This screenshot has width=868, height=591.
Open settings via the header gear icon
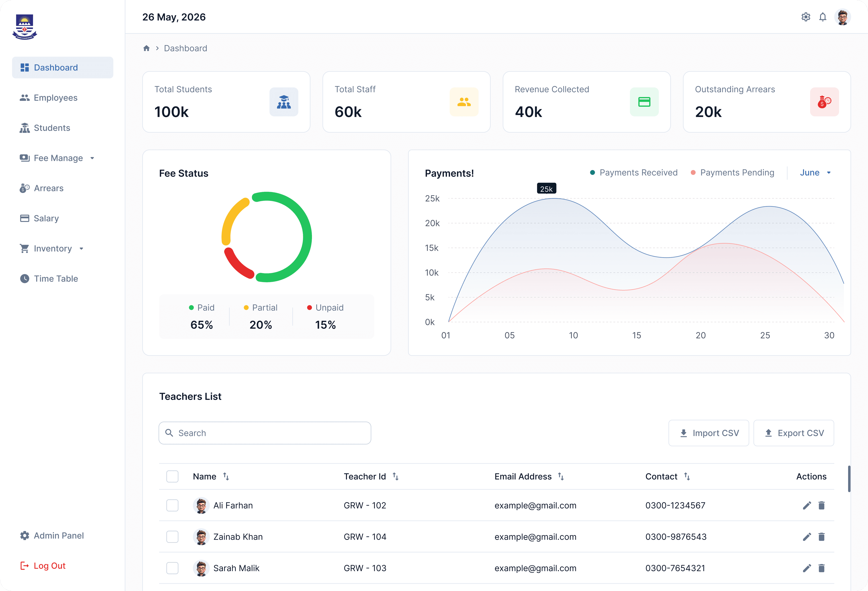click(806, 17)
